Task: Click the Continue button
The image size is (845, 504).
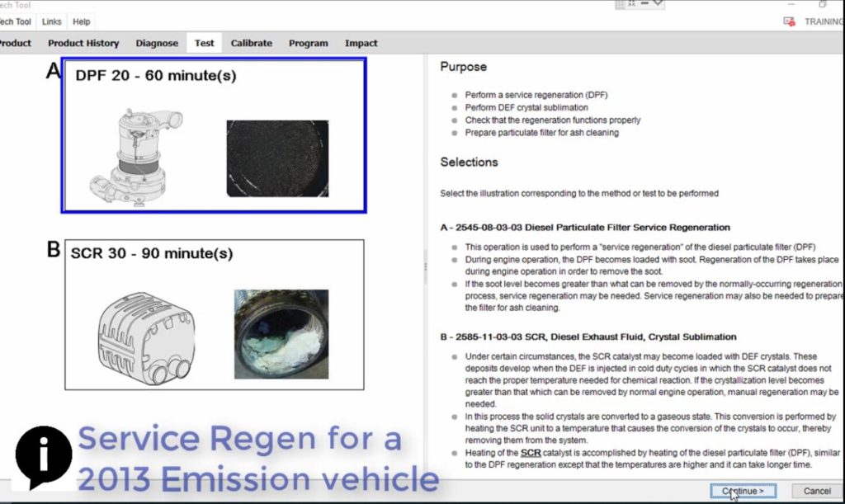Action: [x=742, y=490]
